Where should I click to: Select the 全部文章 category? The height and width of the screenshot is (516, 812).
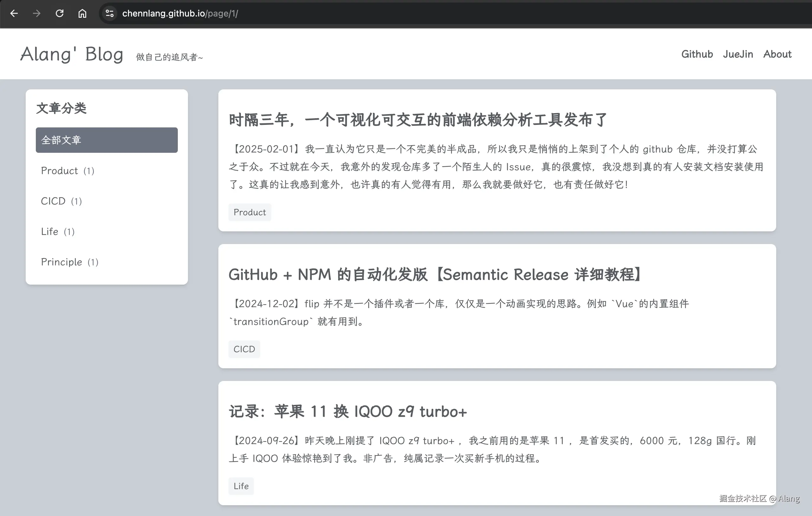point(106,140)
